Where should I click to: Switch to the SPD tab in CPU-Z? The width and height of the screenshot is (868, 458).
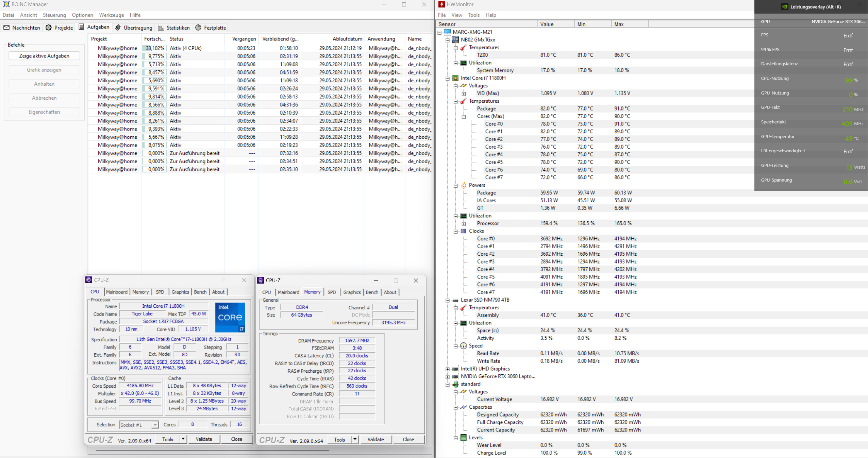(x=160, y=292)
